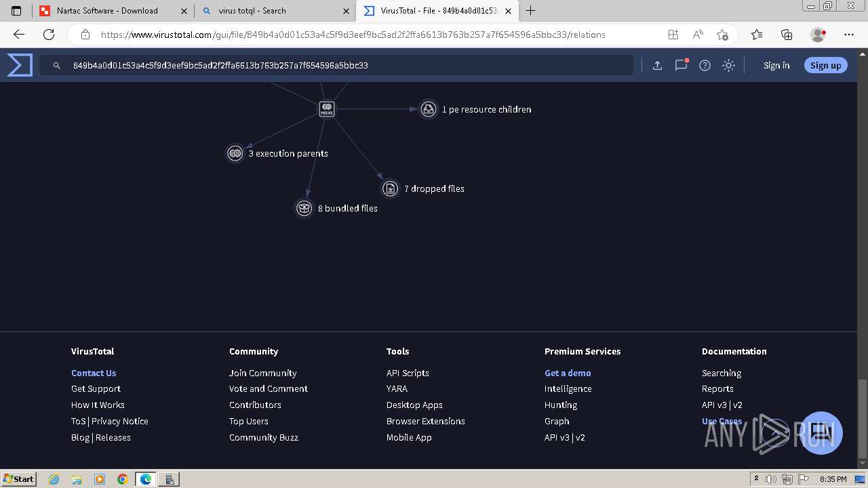The width and height of the screenshot is (868, 488).
Task: Click the pe resource children node icon
Action: (x=428, y=108)
